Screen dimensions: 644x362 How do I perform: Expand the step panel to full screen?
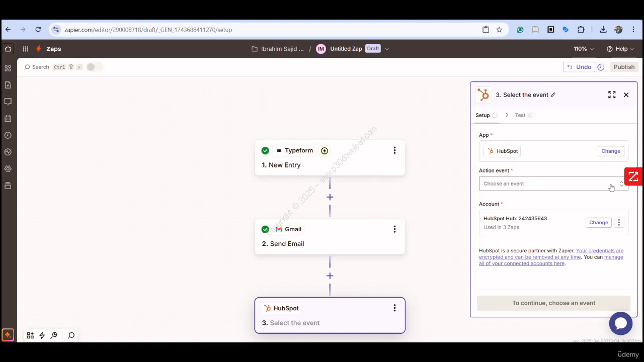[x=612, y=95]
